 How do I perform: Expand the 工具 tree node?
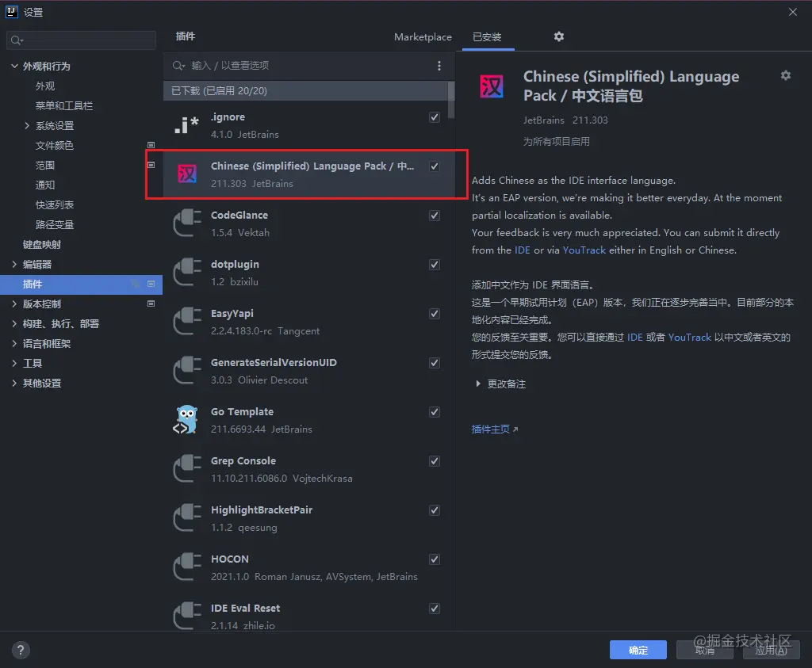14,363
